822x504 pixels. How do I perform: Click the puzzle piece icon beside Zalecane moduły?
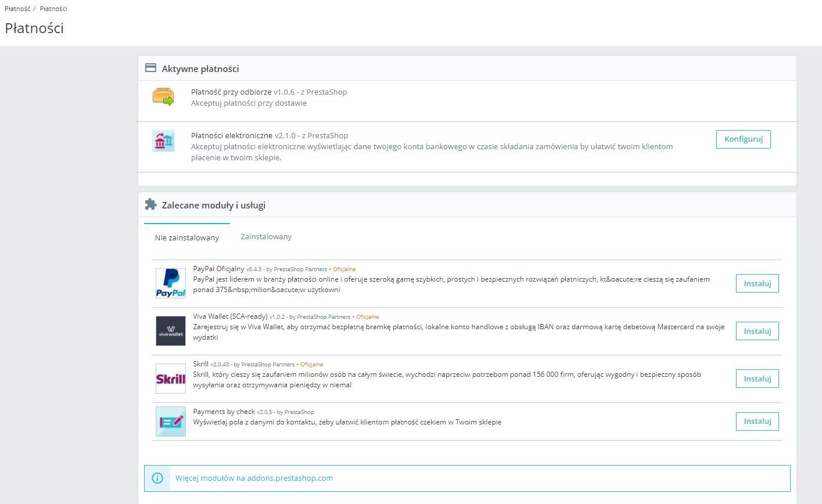click(150, 204)
